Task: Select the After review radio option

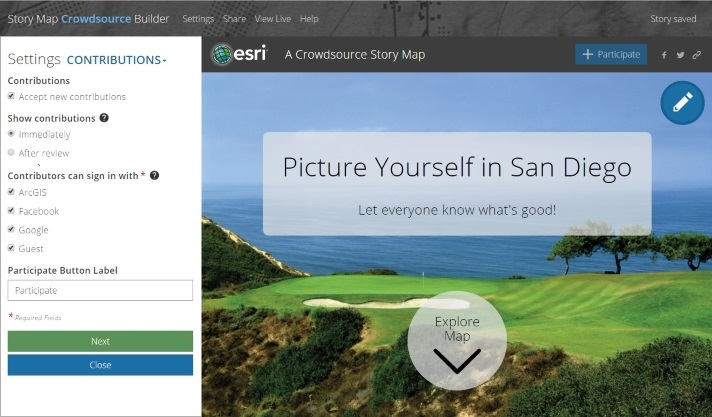Action: pyautogui.click(x=11, y=153)
